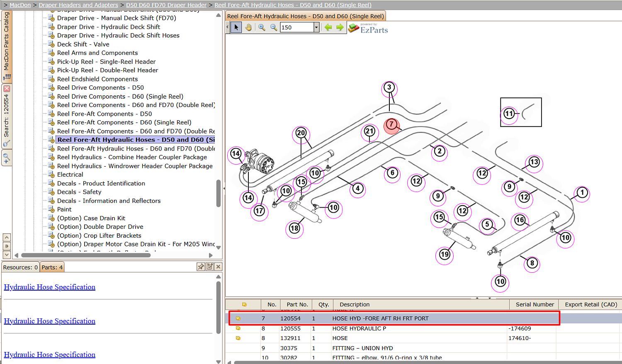
Task: Select callout 8 on the diagram
Action: (532, 263)
